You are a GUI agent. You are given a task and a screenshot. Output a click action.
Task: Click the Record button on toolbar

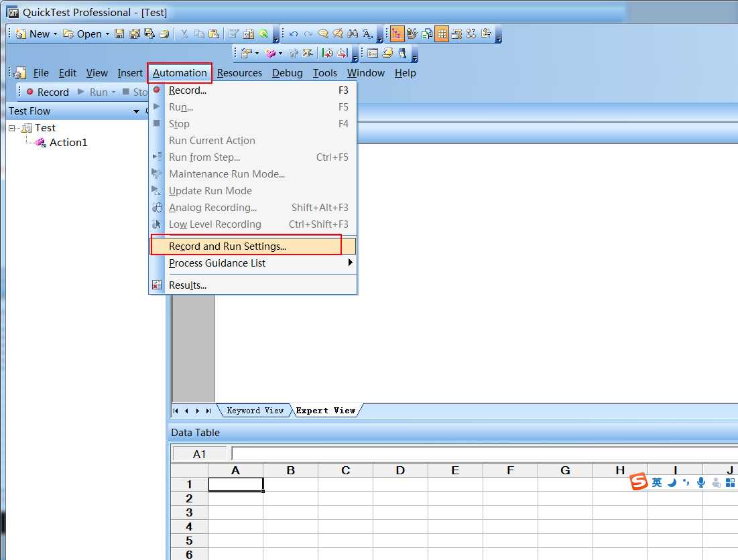point(48,92)
